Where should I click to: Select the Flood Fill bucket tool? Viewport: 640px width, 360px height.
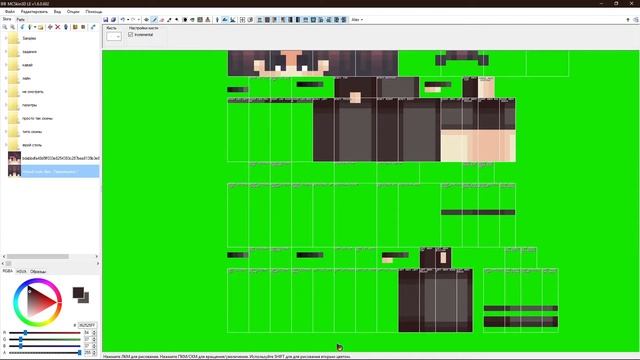click(x=192, y=20)
